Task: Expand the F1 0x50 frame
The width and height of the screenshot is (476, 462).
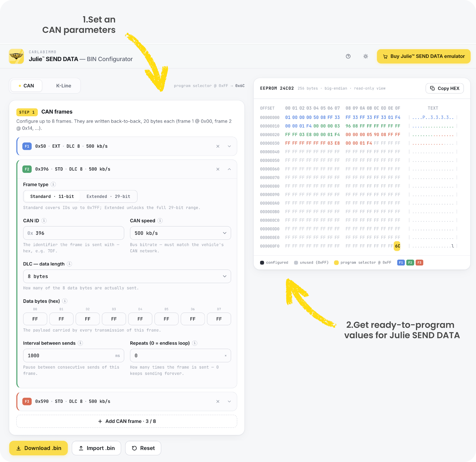Action: (x=229, y=146)
